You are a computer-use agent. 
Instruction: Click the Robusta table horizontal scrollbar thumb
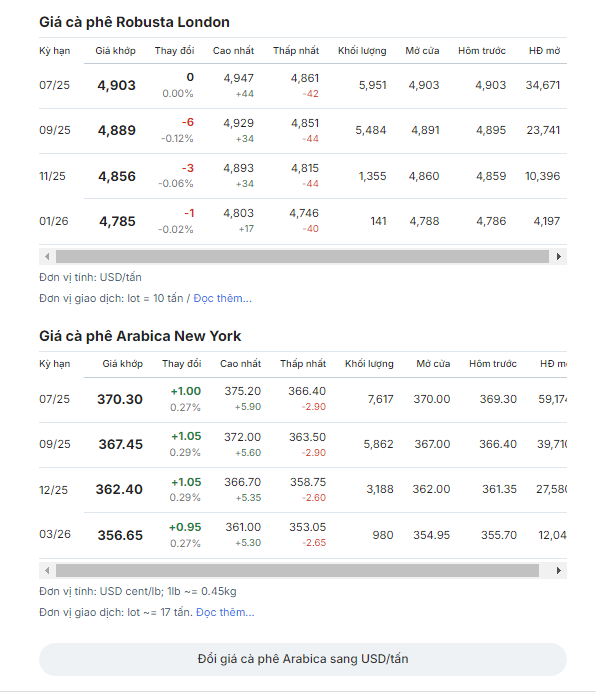(x=302, y=256)
